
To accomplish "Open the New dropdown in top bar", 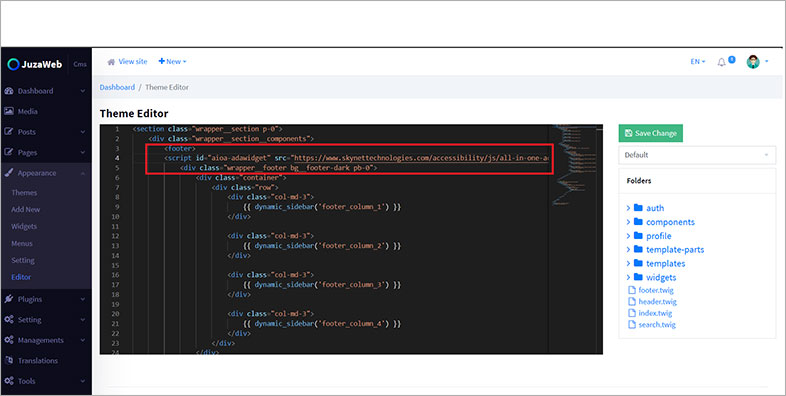I will click(x=172, y=62).
